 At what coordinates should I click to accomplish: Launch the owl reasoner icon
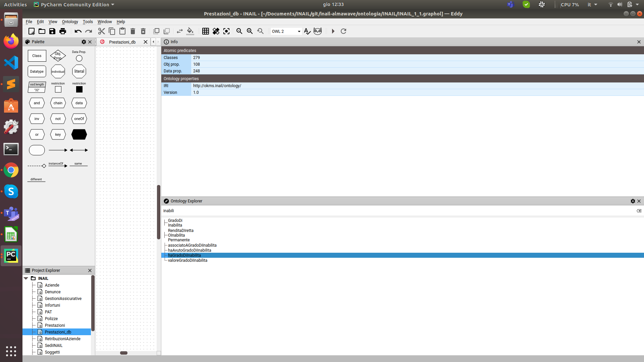[318, 31]
